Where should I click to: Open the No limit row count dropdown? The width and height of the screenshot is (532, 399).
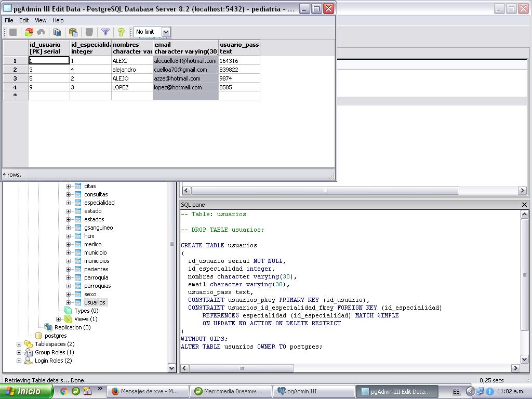pos(166,32)
